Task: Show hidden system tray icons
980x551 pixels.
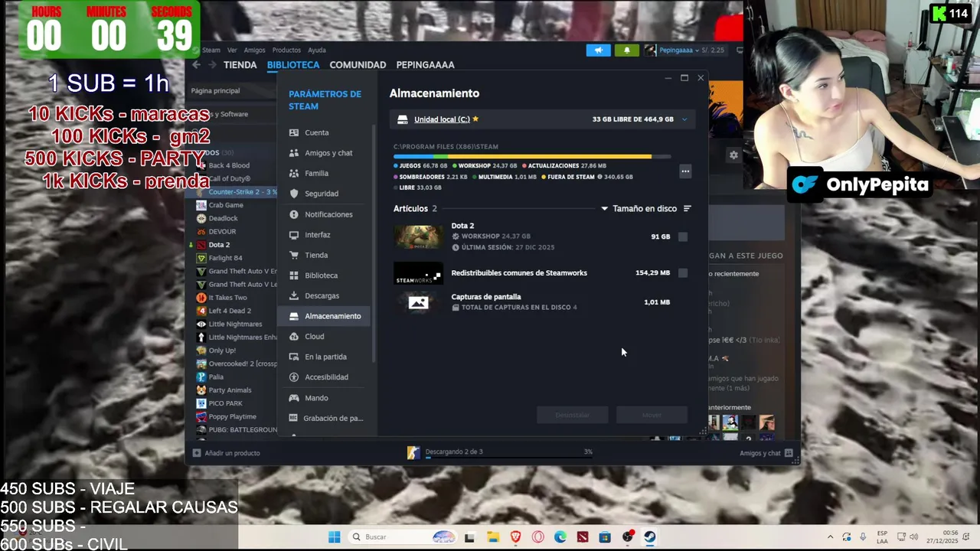Action: (830, 537)
